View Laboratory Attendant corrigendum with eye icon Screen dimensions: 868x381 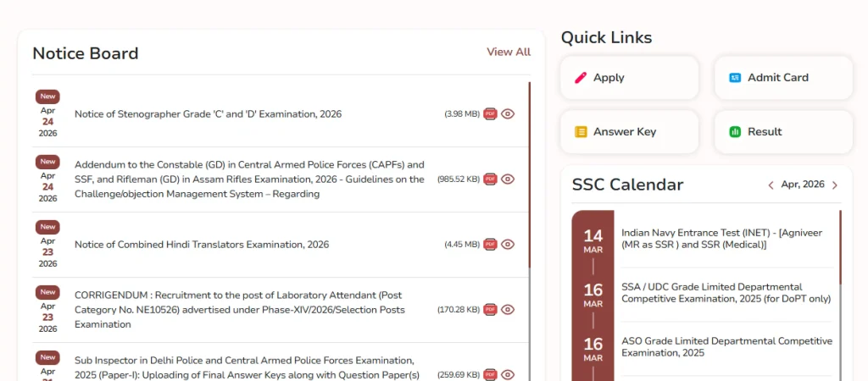[x=508, y=310]
